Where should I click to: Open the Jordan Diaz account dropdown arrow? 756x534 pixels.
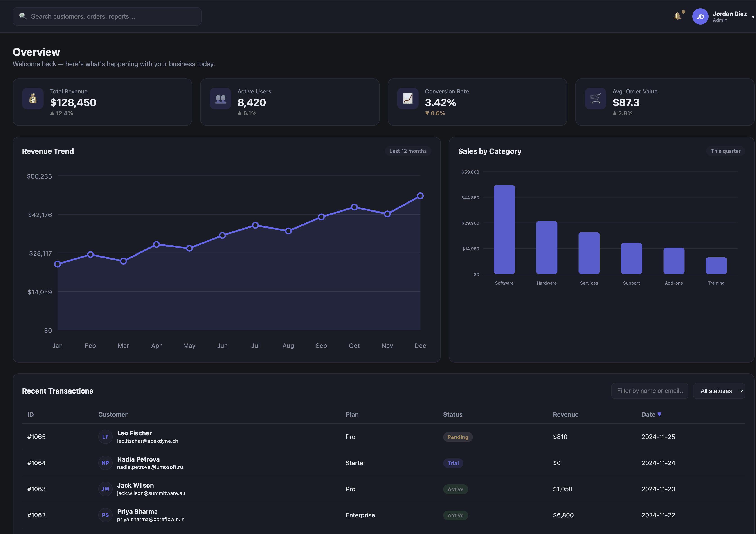coord(753,17)
